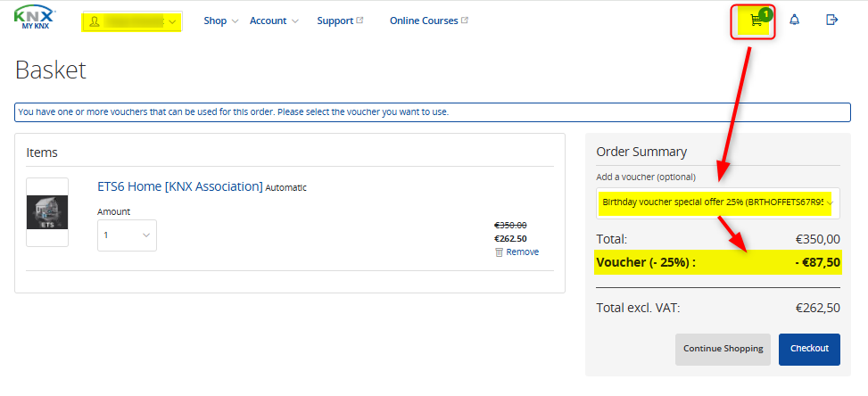Screen dimensions: 868x396
Task: Click the ETS6 Home product title link
Action: pos(180,186)
